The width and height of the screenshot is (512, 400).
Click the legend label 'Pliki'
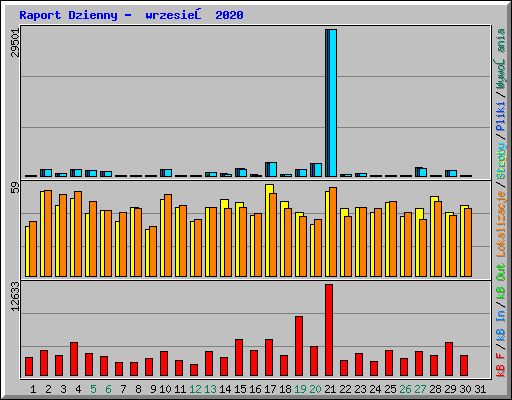[500, 116]
